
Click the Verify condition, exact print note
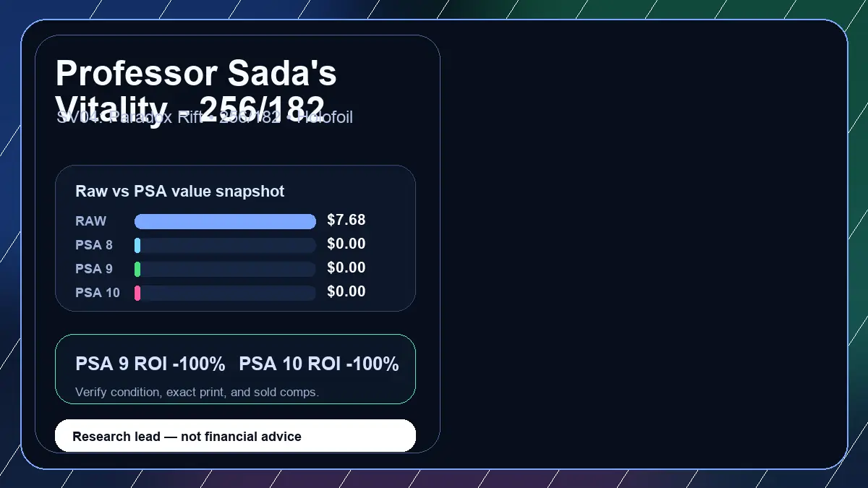(x=197, y=392)
